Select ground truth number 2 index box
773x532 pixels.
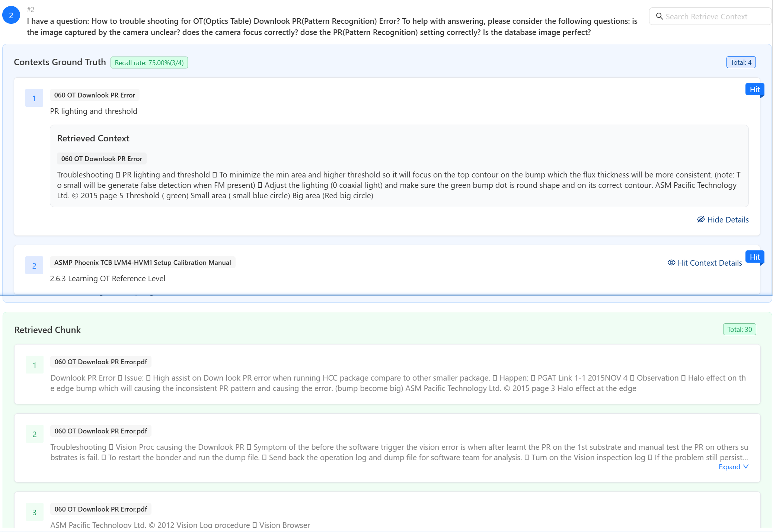point(34,266)
